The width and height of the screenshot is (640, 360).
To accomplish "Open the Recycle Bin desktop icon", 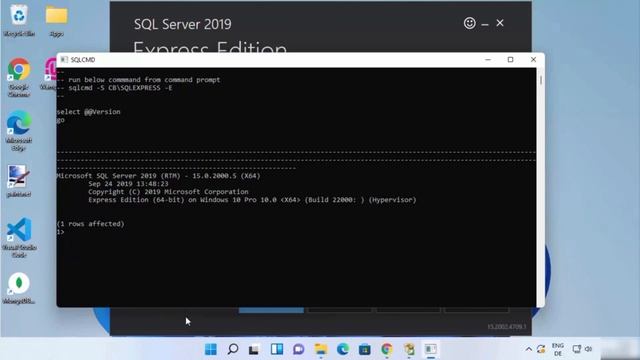I will [19, 20].
